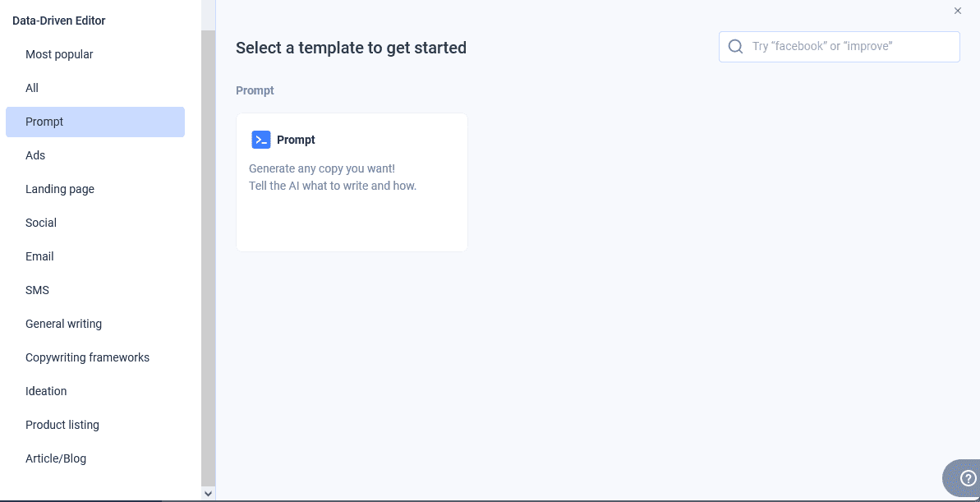The width and height of the screenshot is (980, 502).
Task: Click the sidebar scrollbar track
Action: point(209,246)
